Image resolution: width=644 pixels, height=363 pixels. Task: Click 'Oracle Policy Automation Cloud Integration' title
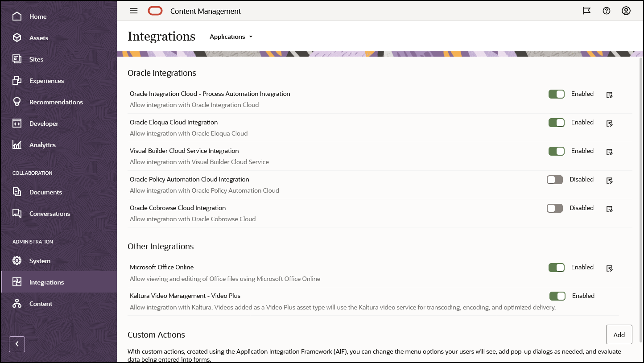tap(190, 179)
